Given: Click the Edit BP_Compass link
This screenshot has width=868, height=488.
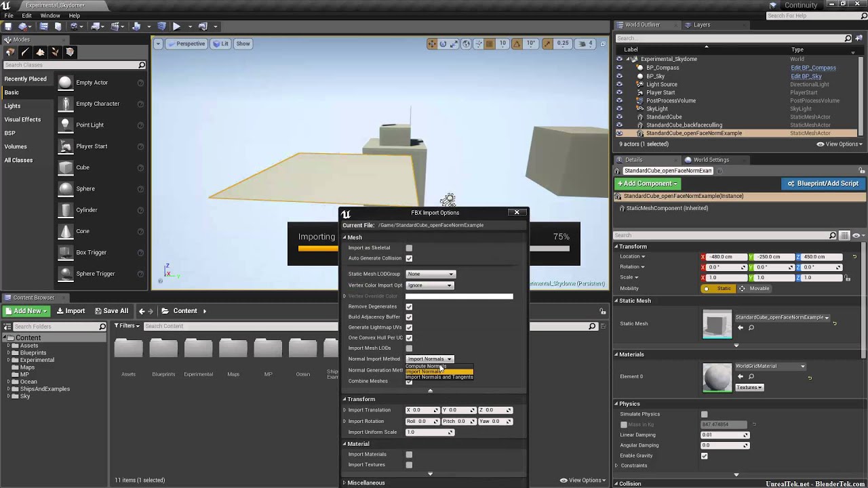Looking at the screenshot, I should coord(813,68).
